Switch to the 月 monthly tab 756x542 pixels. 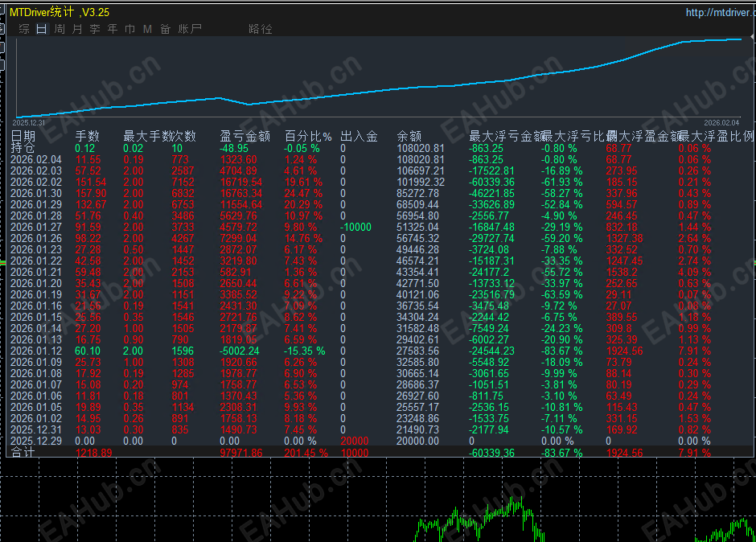(x=77, y=29)
